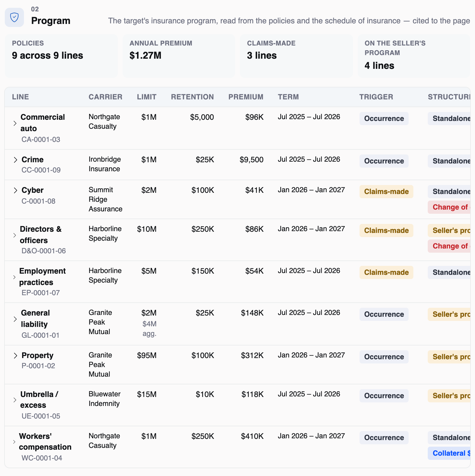The width and height of the screenshot is (475, 476).
Task: Click Occurrence badge in Property row
Action: 384,357
